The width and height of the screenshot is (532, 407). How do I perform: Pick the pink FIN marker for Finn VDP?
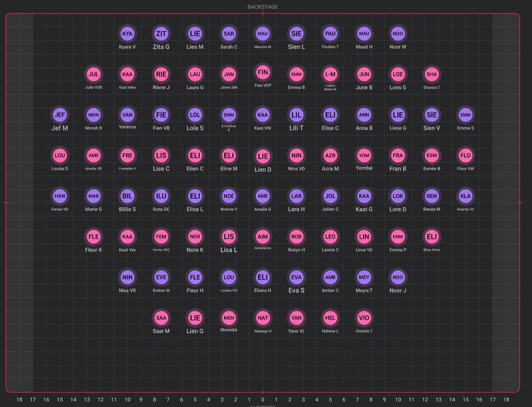(x=263, y=72)
